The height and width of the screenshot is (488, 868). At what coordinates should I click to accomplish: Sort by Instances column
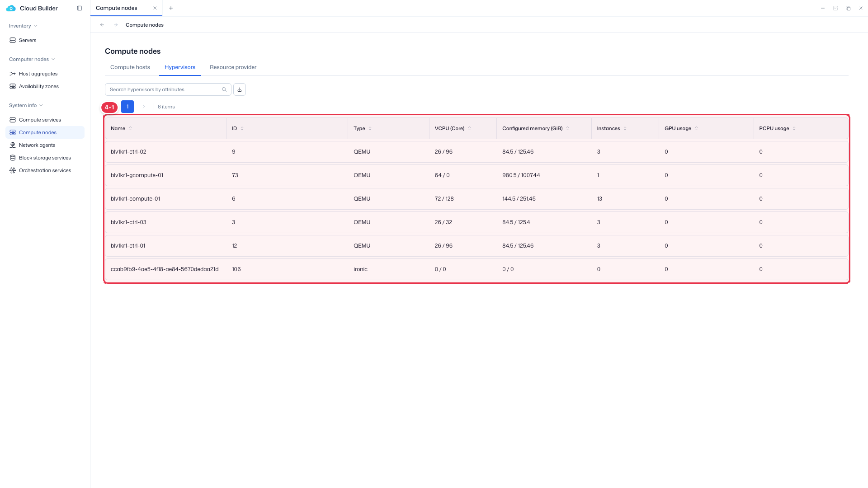coord(625,128)
